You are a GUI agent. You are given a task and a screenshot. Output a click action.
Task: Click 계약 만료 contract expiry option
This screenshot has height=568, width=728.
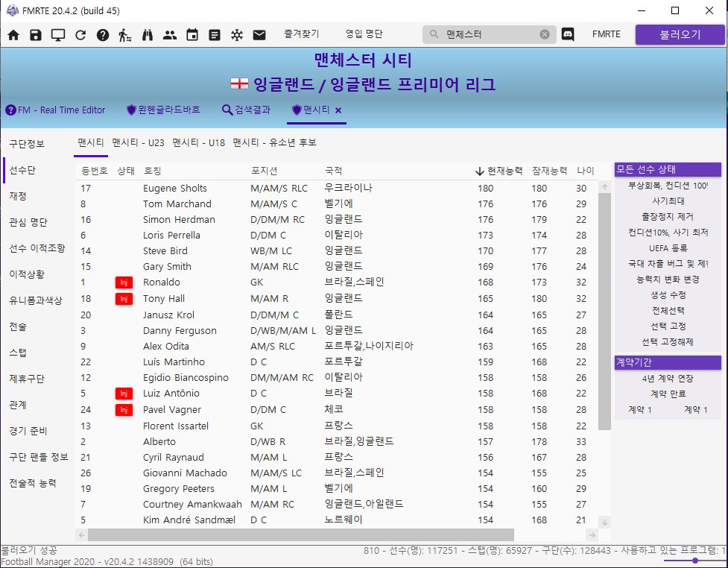668,394
